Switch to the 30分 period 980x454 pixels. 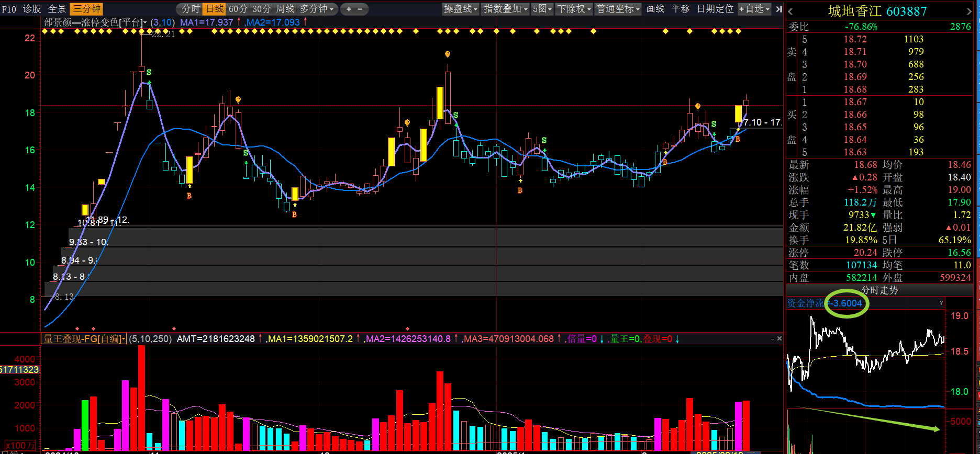tap(262, 9)
